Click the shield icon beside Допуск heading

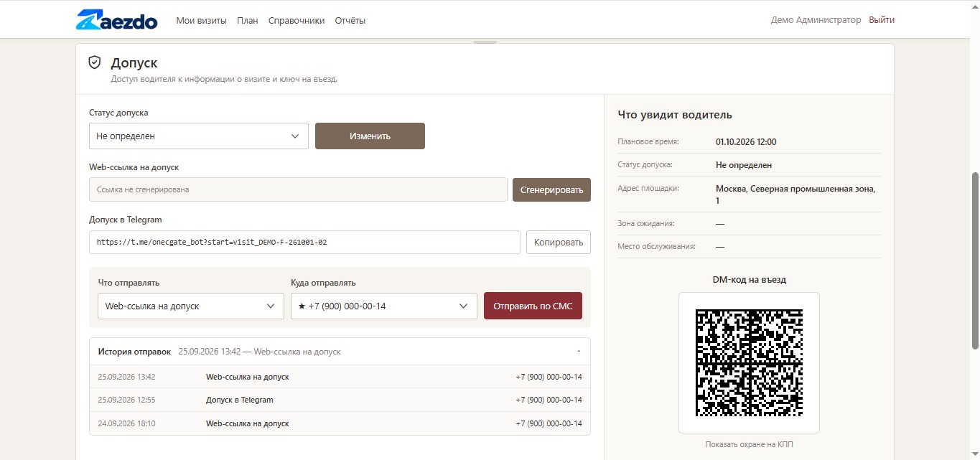pos(94,62)
